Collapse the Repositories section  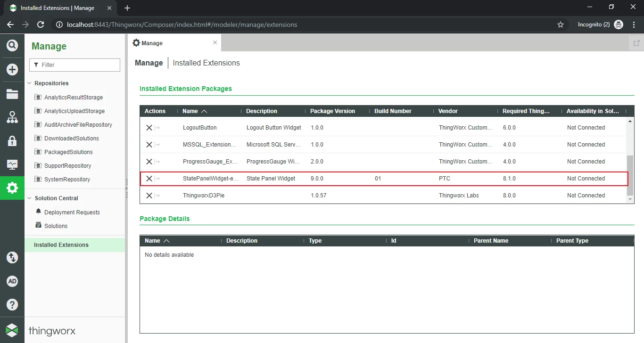tap(29, 83)
